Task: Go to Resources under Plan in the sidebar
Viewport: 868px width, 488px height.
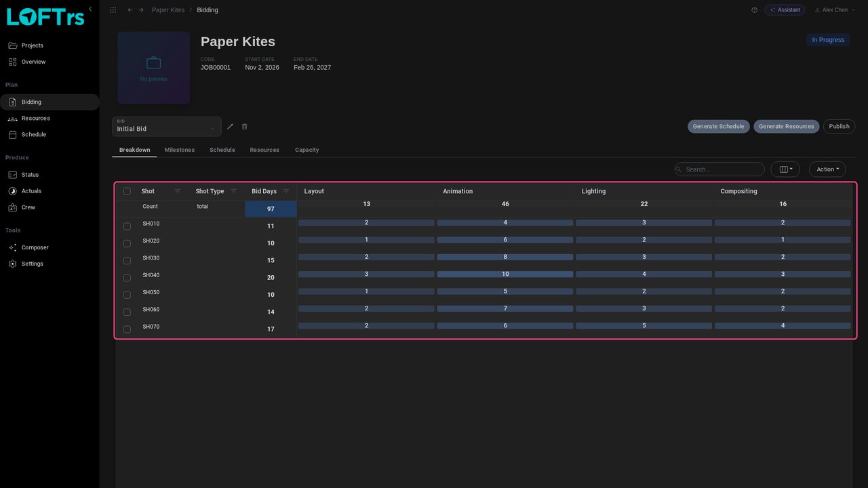Action: tap(50, 119)
